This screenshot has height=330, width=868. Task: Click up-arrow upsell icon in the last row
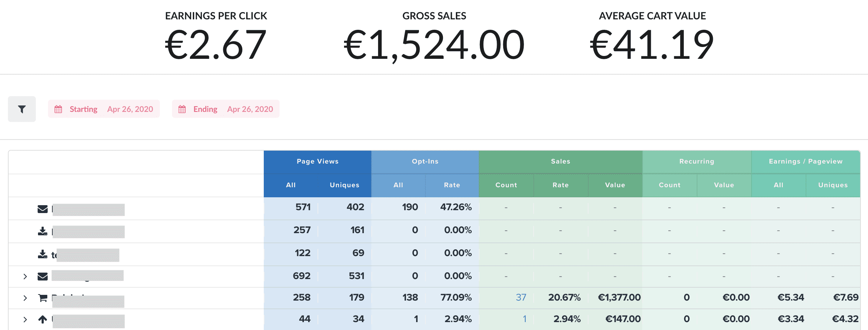click(43, 319)
